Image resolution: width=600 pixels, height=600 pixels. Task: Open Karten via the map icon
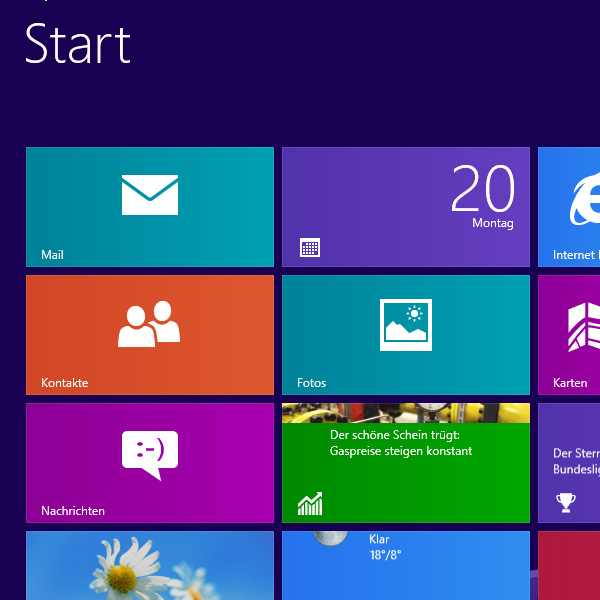tap(584, 326)
